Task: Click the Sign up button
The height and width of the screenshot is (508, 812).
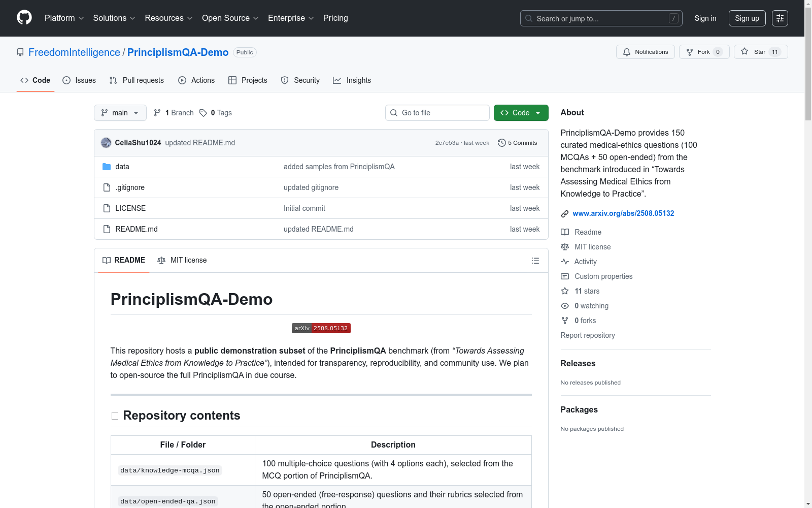Action: 747,18
